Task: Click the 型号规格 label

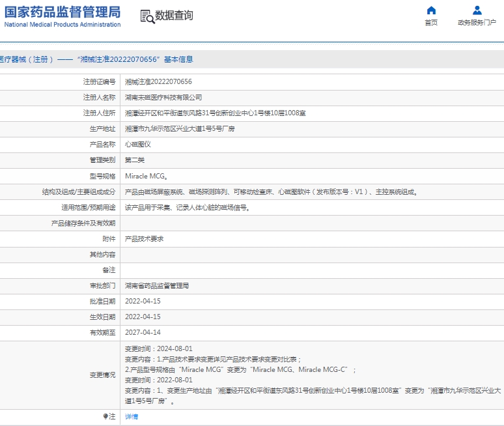Action: [x=102, y=176]
